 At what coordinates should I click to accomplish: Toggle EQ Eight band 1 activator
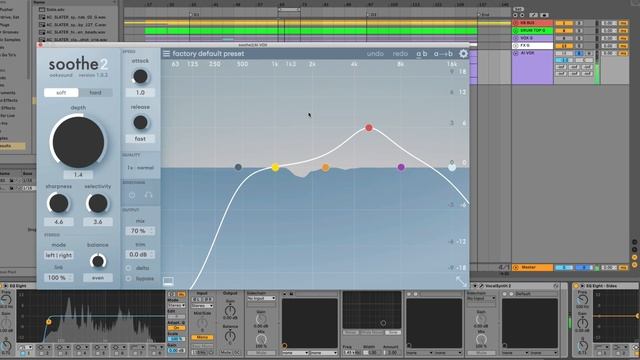pos(23,353)
